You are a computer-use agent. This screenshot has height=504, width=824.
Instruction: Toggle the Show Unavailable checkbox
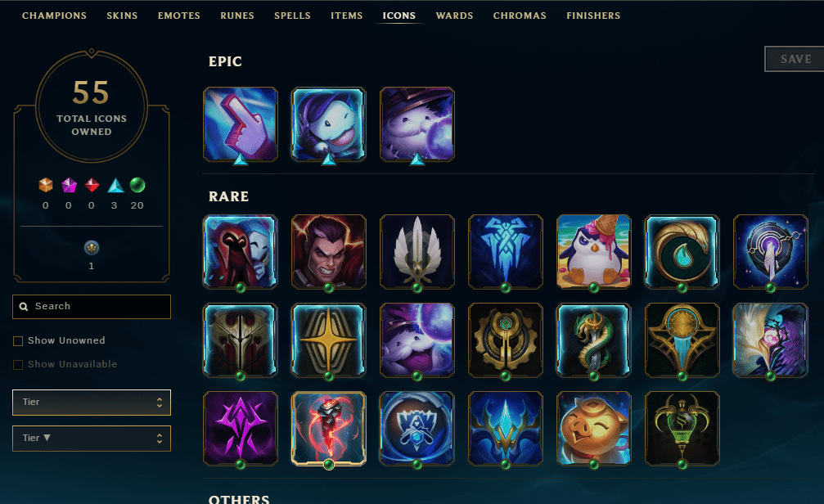(18, 365)
